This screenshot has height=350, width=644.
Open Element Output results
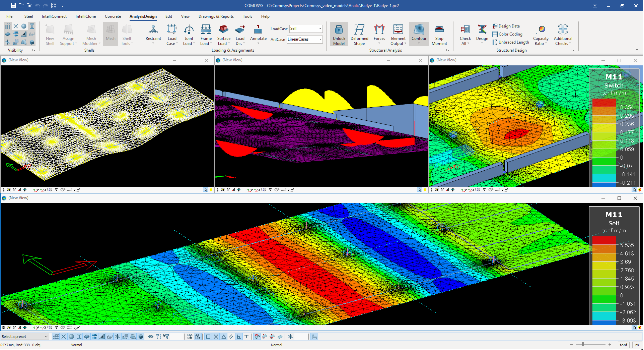pos(398,34)
